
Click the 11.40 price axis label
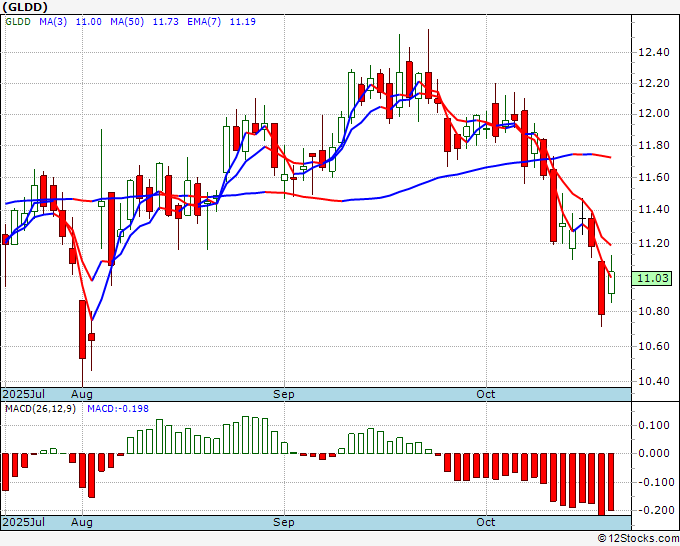point(654,210)
